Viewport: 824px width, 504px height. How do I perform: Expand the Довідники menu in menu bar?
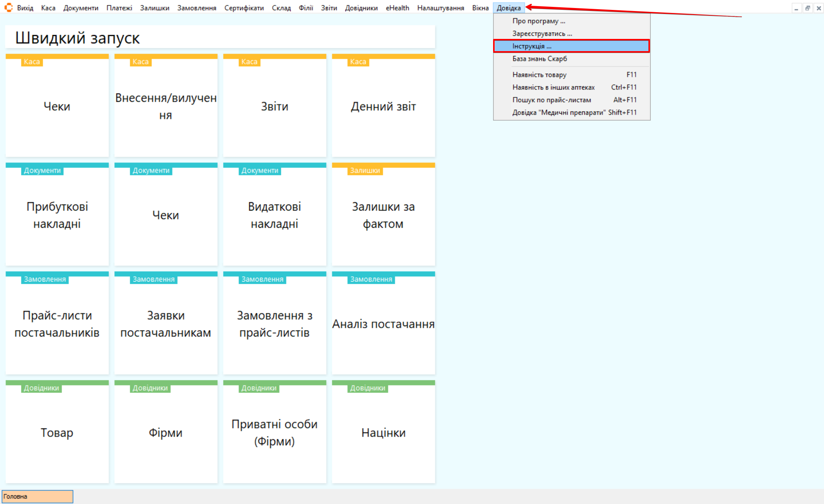click(x=361, y=8)
